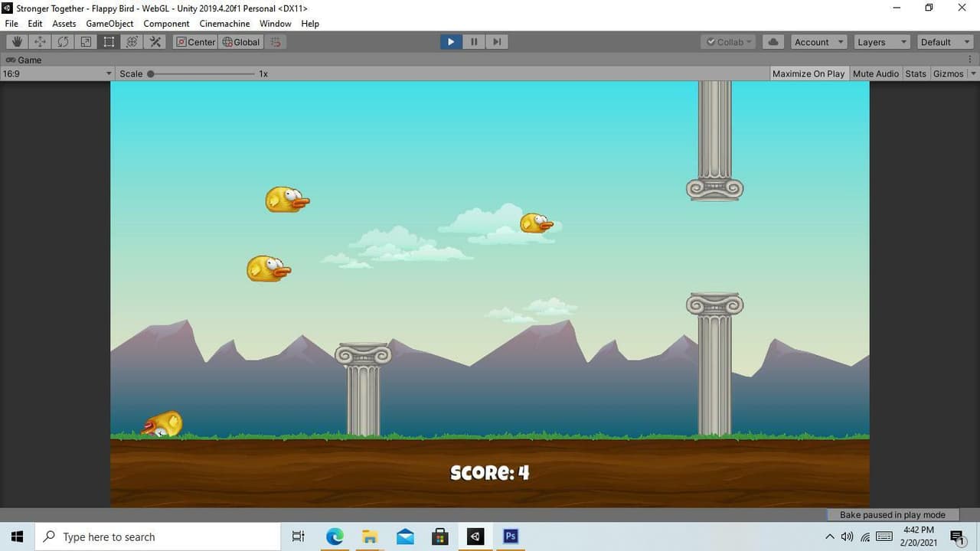Click the SCORE: 4 text
The image size is (980, 551).
click(490, 473)
